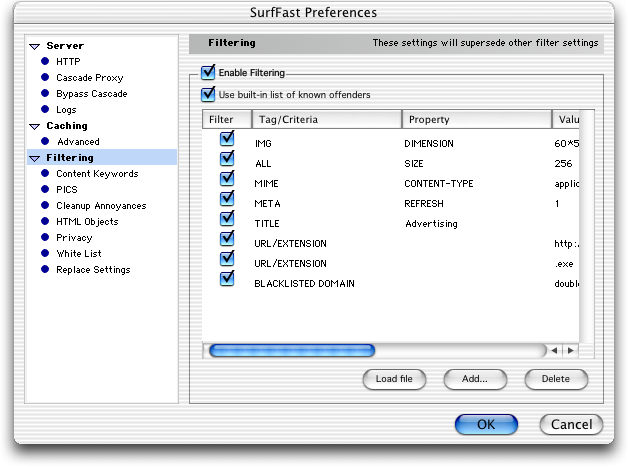628x467 pixels.
Task: Select Cleanup Annoyances in sidebar
Action: tap(101, 206)
